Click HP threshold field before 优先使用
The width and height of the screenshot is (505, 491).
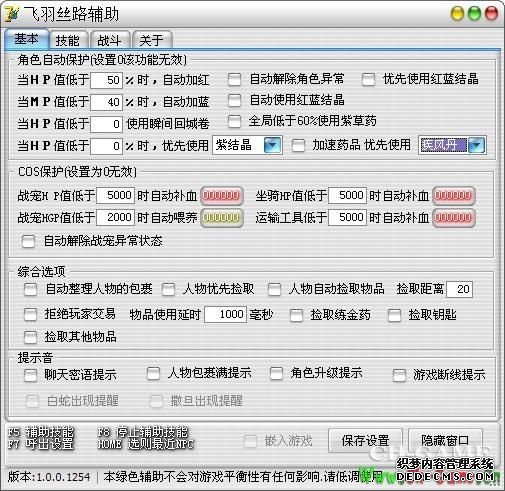(x=106, y=146)
